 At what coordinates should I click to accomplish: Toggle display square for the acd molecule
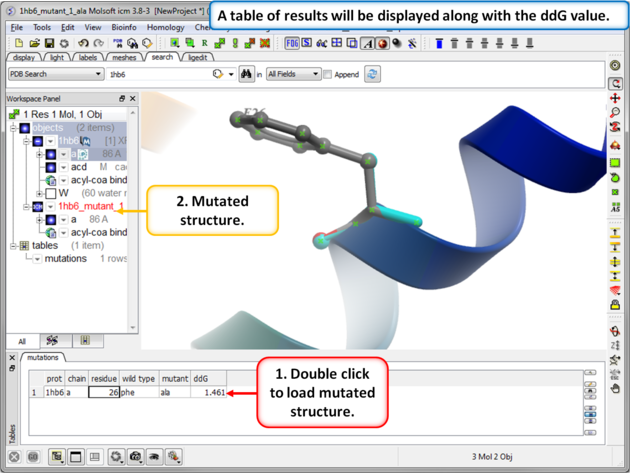click(50, 167)
